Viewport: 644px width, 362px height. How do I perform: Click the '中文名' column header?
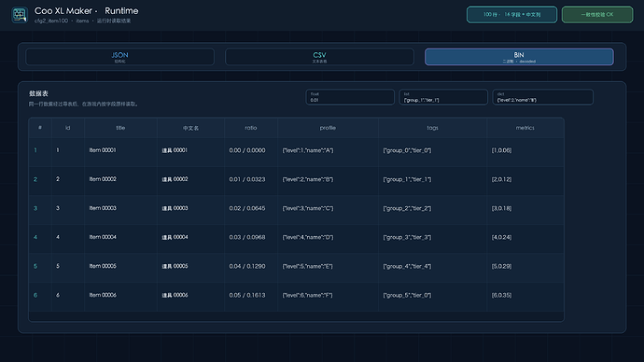pyautogui.click(x=190, y=128)
